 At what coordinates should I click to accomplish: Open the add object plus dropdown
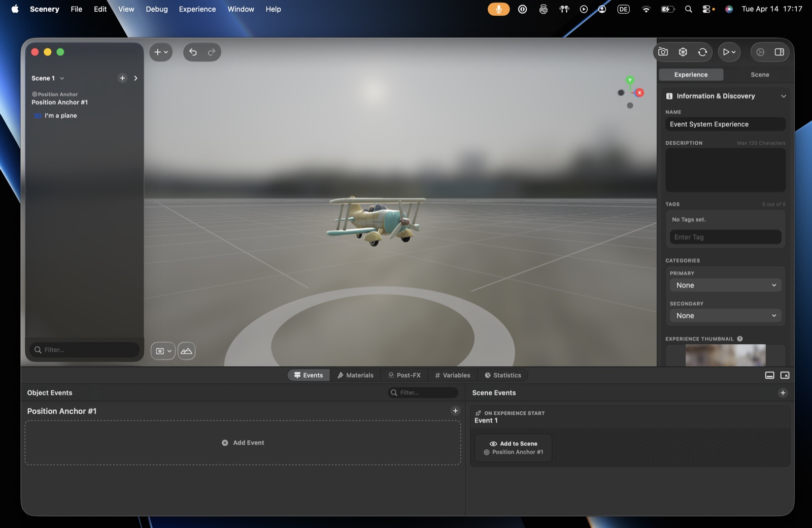[x=161, y=52]
